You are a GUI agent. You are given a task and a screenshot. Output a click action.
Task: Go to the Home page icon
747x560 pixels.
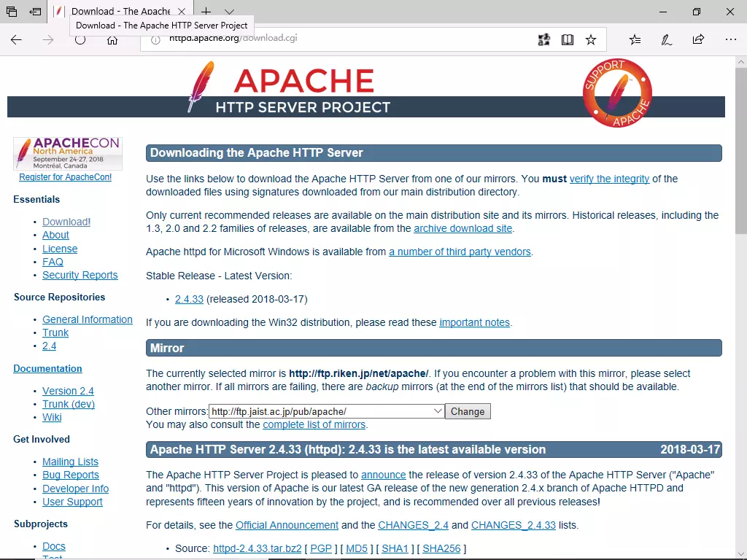pos(112,41)
